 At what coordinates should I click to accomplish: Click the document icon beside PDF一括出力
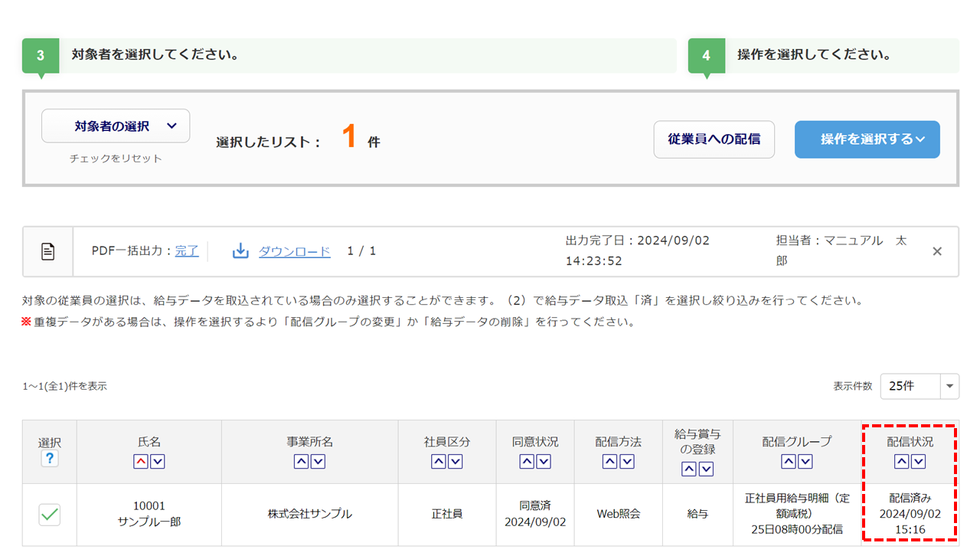(x=47, y=251)
